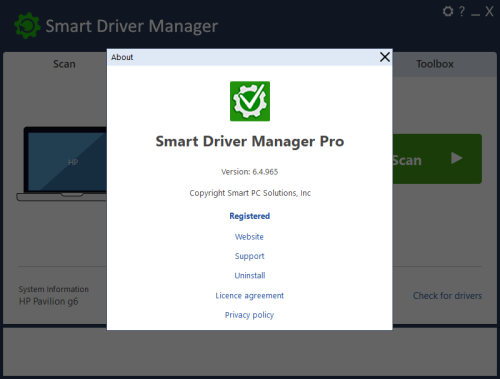The height and width of the screenshot is (379, 500).
Task: Click the System Information label
Action: click(x=54, y=289)
